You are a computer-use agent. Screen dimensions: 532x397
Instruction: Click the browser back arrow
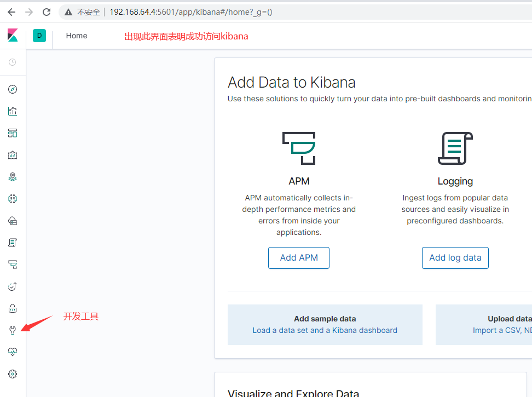click(11, 12)
